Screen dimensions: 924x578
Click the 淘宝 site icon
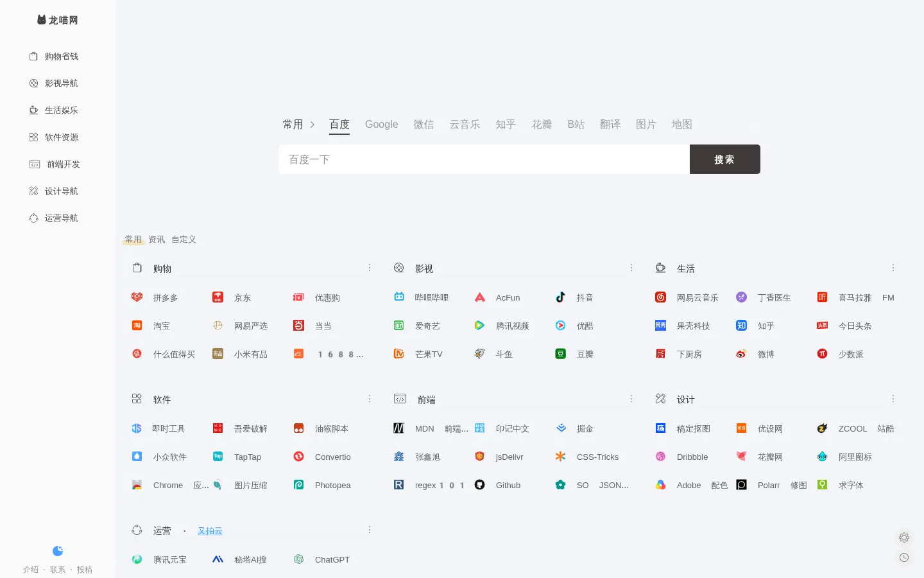point(137,326)
